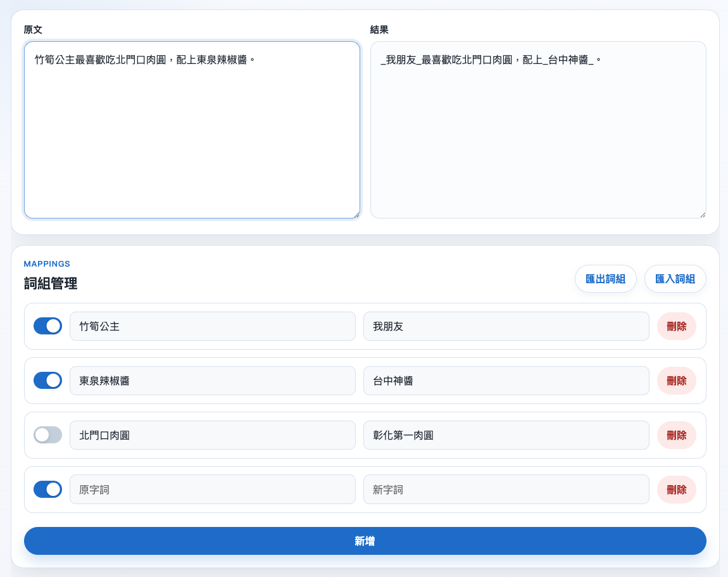Click the 我朋友 replacement word field
The image size is (728, 577).
pyautogui.click(x=505, y=326)
